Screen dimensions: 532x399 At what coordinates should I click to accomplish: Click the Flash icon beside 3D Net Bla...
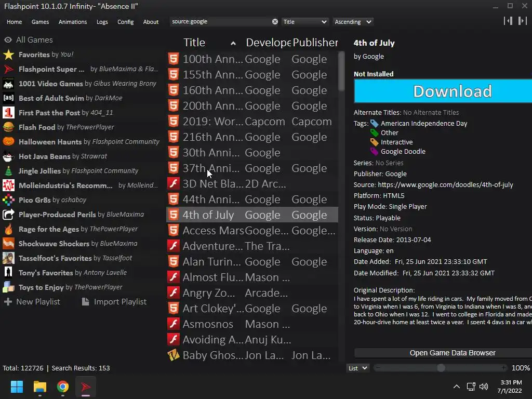click(174, 183)
